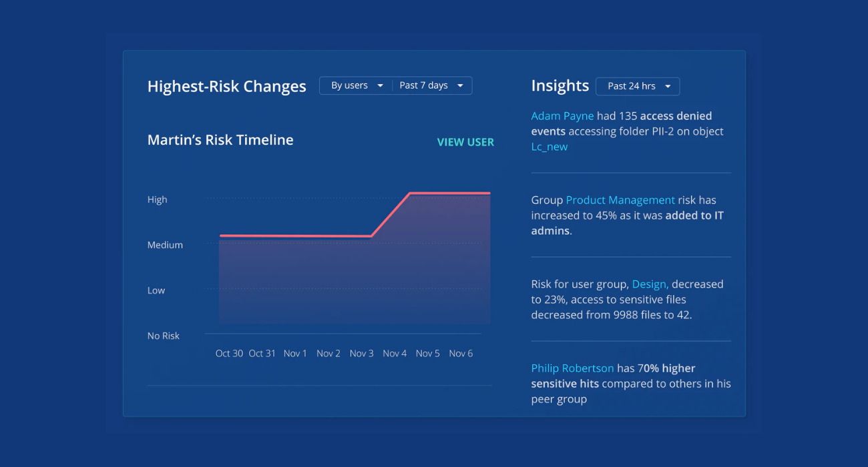Click the Lc_new object link
The height and width of the screenshot is (467, 868).
pos(550,147)
